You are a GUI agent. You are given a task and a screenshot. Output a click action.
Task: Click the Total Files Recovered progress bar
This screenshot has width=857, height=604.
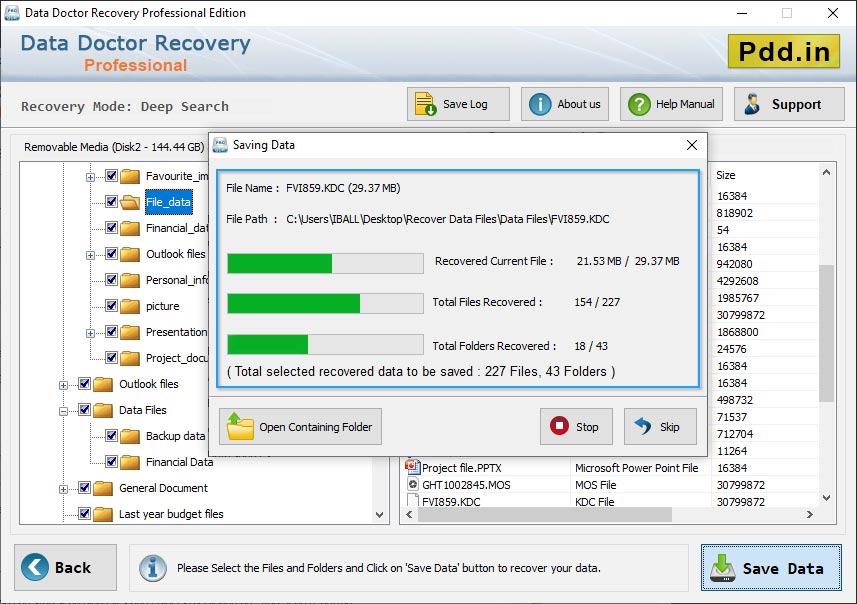325,303
